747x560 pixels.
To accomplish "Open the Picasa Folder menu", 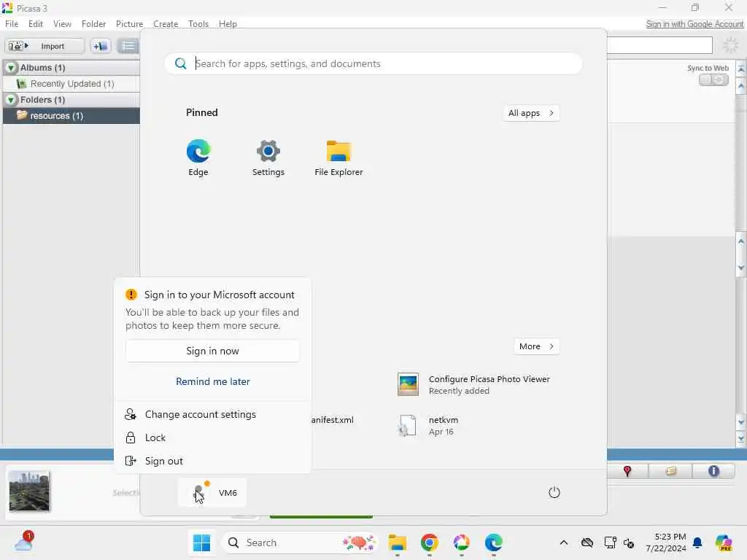I will (93, 24).
